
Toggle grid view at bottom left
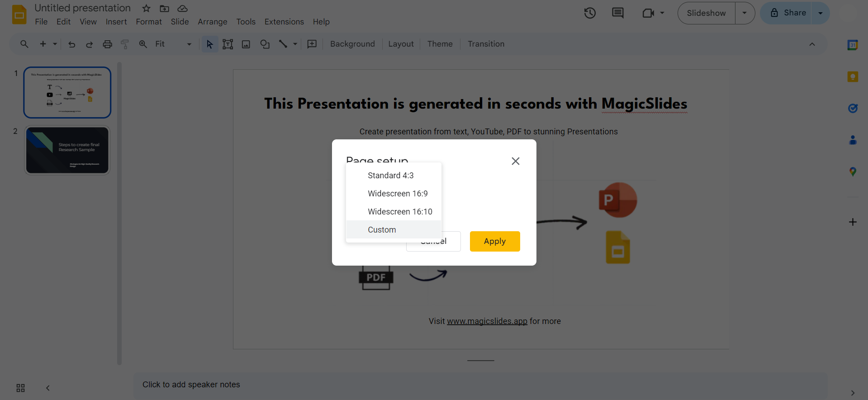tap(20, 388)
